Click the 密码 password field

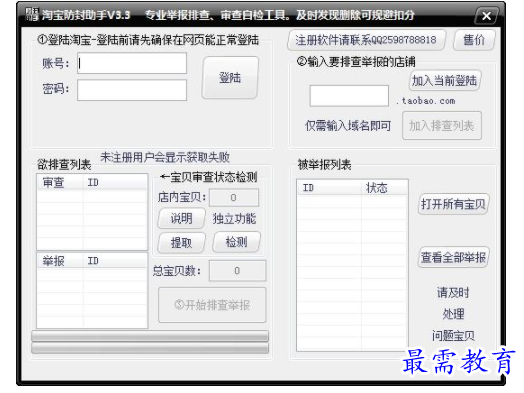132,90
